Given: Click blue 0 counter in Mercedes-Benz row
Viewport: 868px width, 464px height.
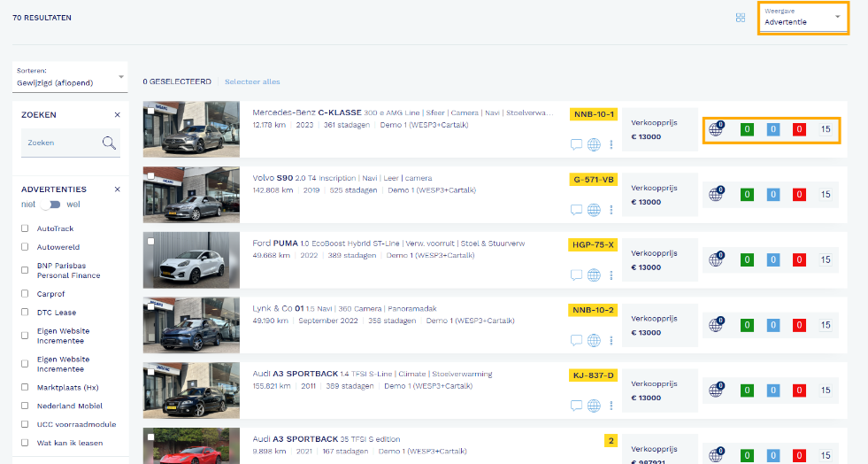Looking at the screenshot, I should pyautogui.click(x=772, y=129).
